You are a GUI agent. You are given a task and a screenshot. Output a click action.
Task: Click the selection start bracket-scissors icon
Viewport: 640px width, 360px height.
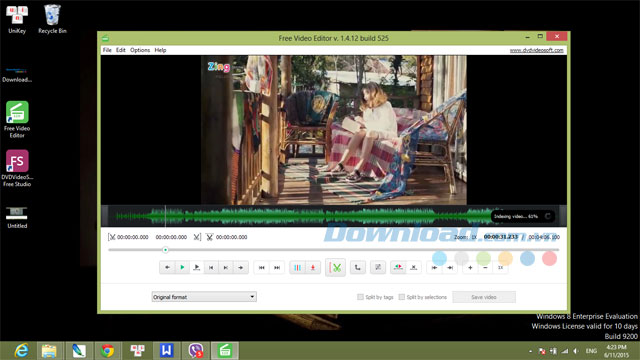(111, 237)
